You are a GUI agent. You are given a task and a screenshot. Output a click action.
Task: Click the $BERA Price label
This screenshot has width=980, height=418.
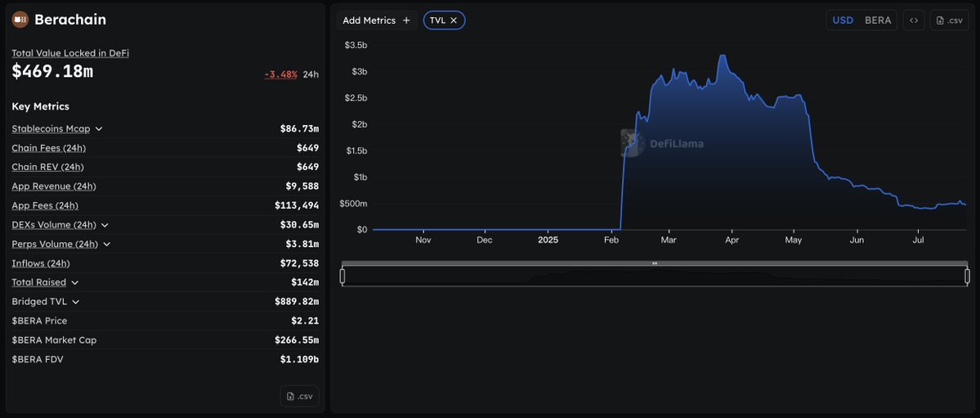39,321
